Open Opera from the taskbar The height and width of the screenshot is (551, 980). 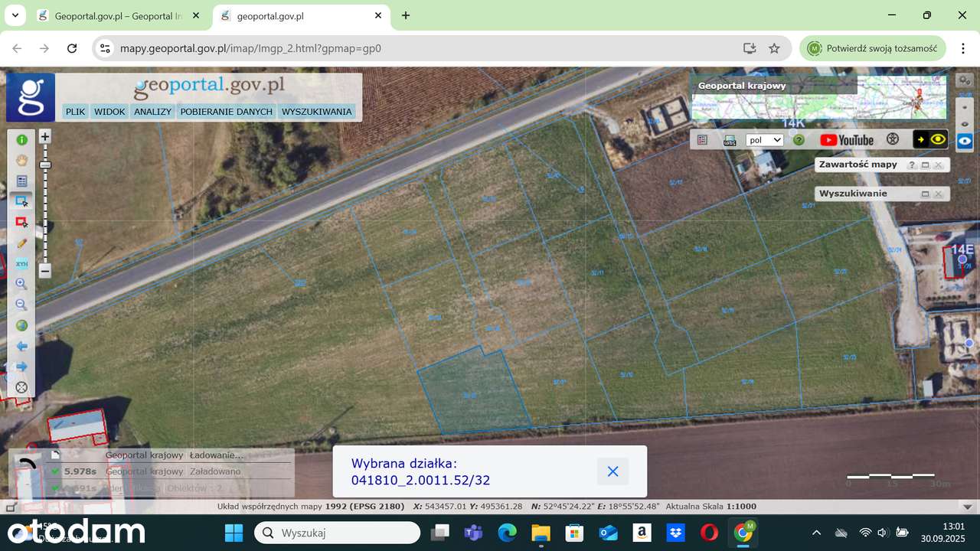point(709,533)
